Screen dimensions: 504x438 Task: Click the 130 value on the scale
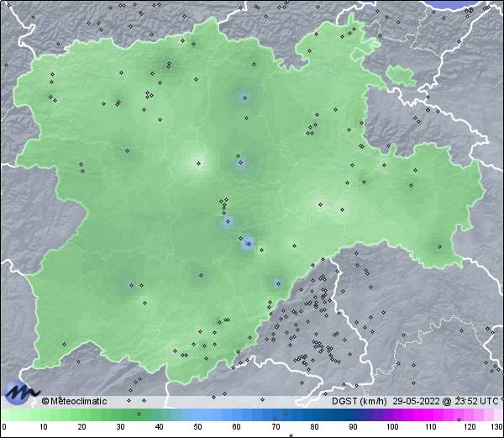click(x=496, y=427)
